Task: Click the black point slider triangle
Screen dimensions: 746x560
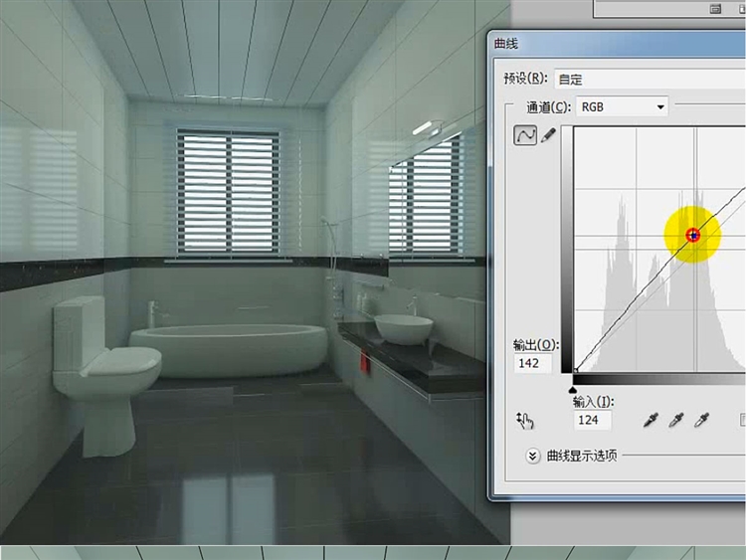Action: (573, 390)
